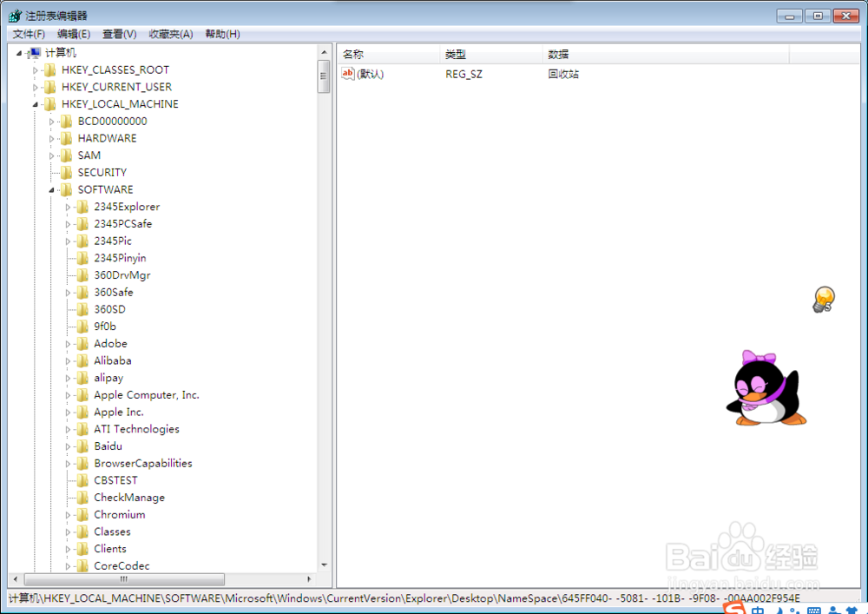Open the 帮助(H) menu
The height and width of the screenshot is (614, 868).
point(222,35)
